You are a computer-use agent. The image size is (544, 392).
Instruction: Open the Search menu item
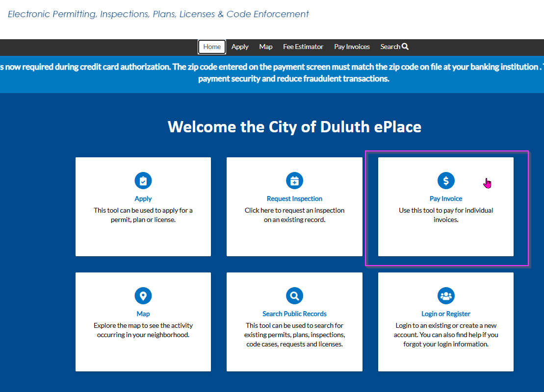pyautogui.click(x=394, y=47)
